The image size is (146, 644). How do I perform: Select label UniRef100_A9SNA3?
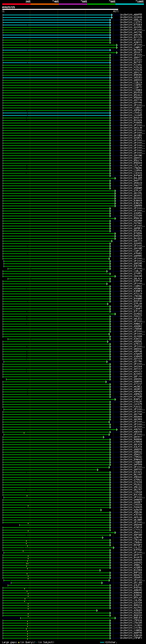pos(131,289)
